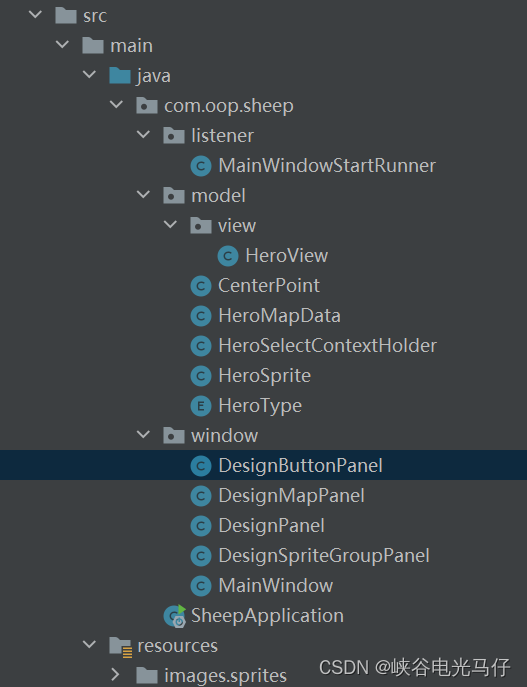The height and width of the screenshot is (687, 527).
Task: Click the DesignMapPanel class icon
Action: coord(201,496)
